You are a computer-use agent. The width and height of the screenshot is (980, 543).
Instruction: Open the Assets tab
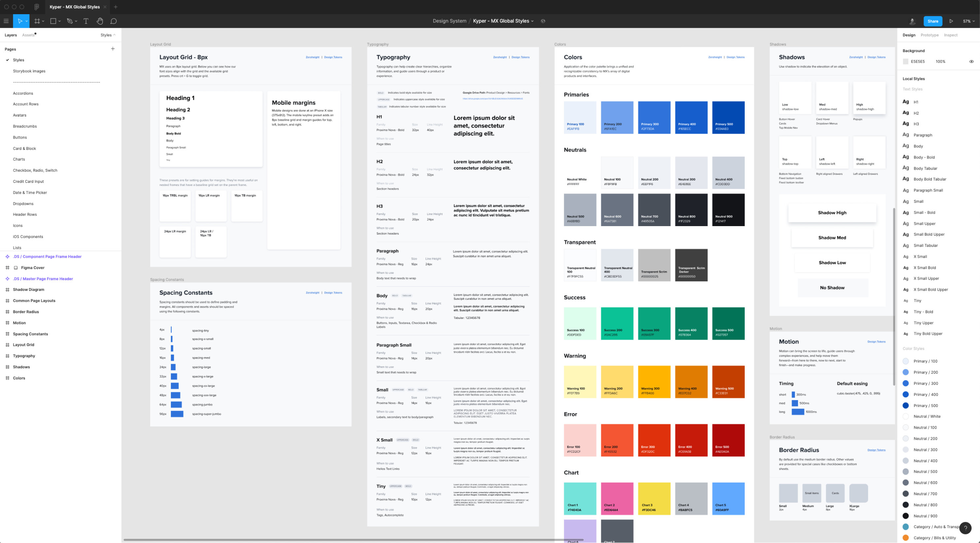(x=28, y=35)
